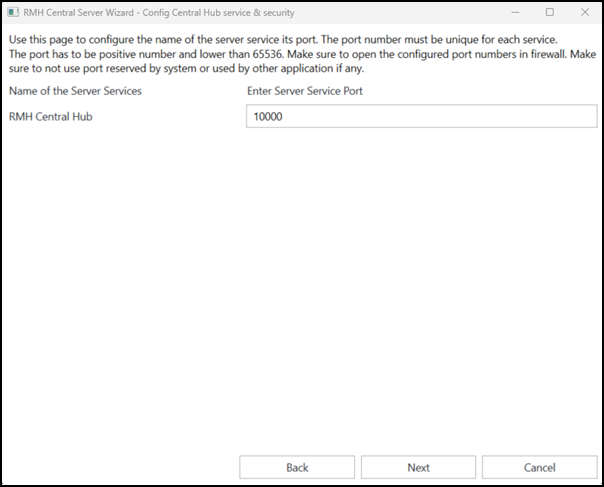Cancel the server wizard
The height and width of the screenshot is (487, 604).
pos(540,467)
